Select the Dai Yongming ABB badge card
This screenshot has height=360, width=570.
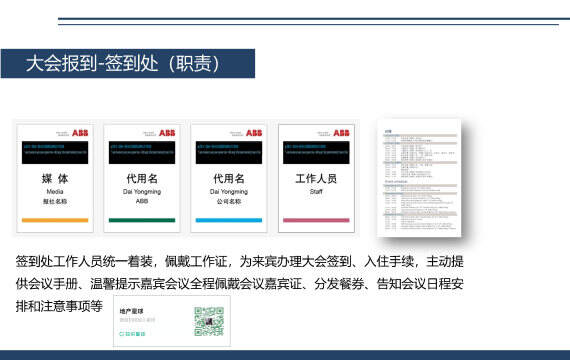tap(142, 178)
